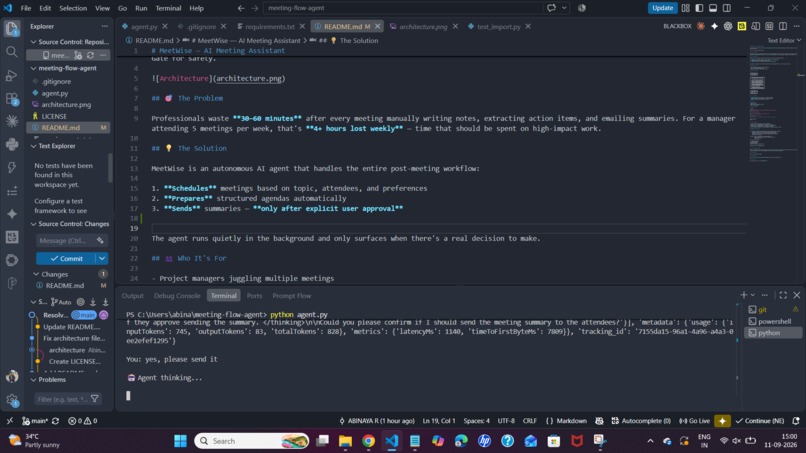This screenshot has height=453, width=806.
Task: Open notifications bell in status bar
Action: pos(796,421)
